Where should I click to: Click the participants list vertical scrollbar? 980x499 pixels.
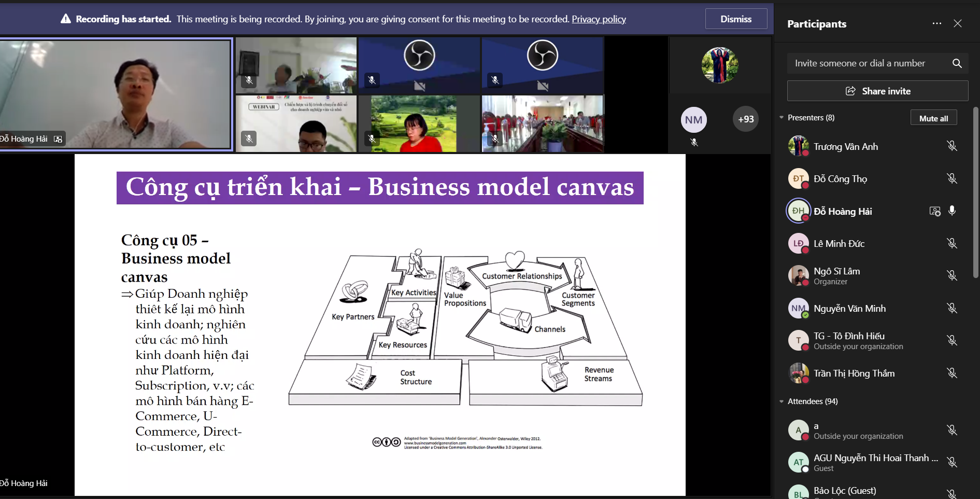976,192
